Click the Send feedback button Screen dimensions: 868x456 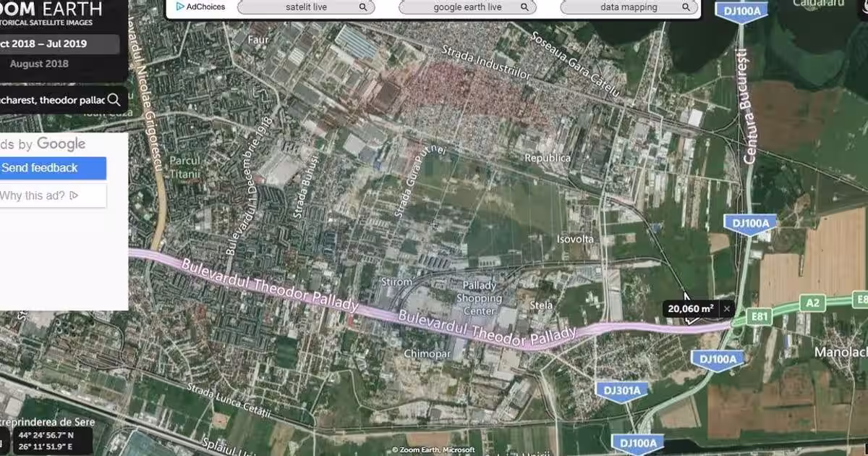(43, 168)
